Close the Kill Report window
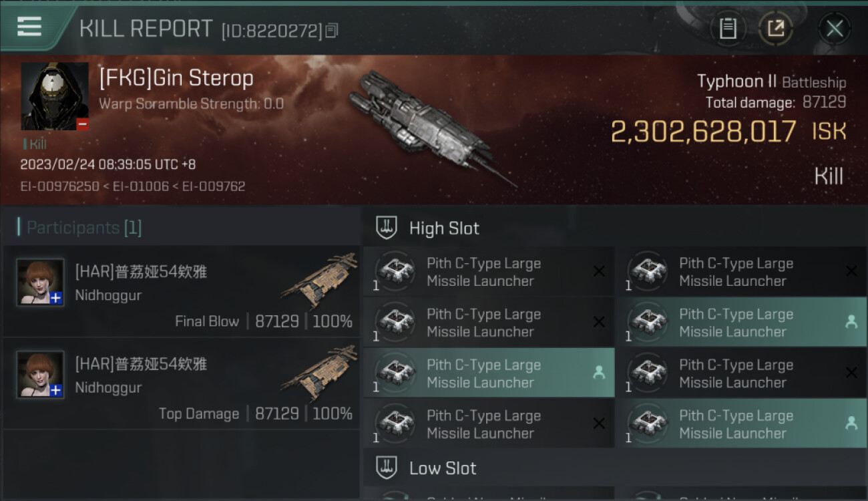 coord(834,29)
